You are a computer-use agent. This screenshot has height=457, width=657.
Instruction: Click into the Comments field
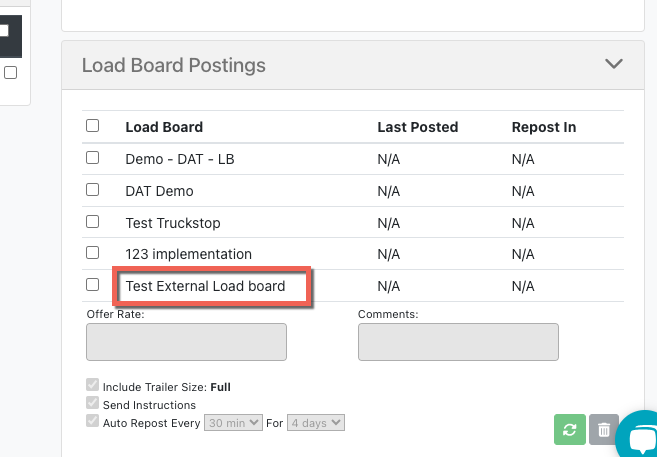tap(458, 342)
